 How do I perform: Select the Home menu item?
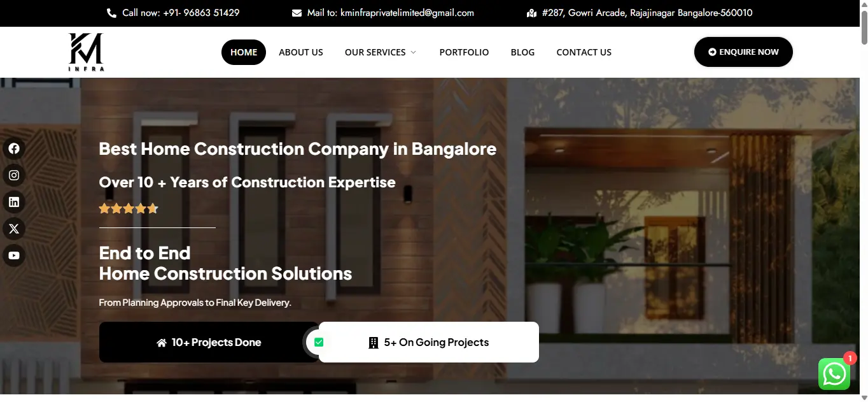click(x=244, y=52)
